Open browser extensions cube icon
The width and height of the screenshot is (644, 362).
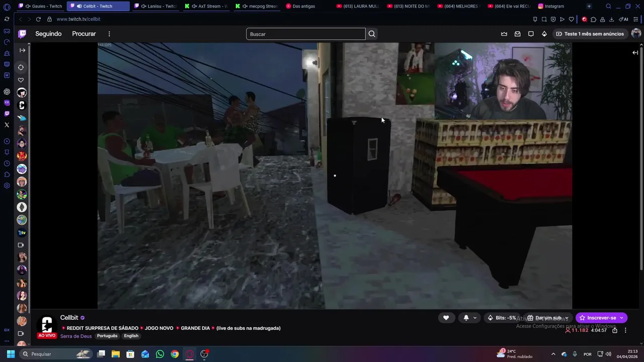pos(593,19)
